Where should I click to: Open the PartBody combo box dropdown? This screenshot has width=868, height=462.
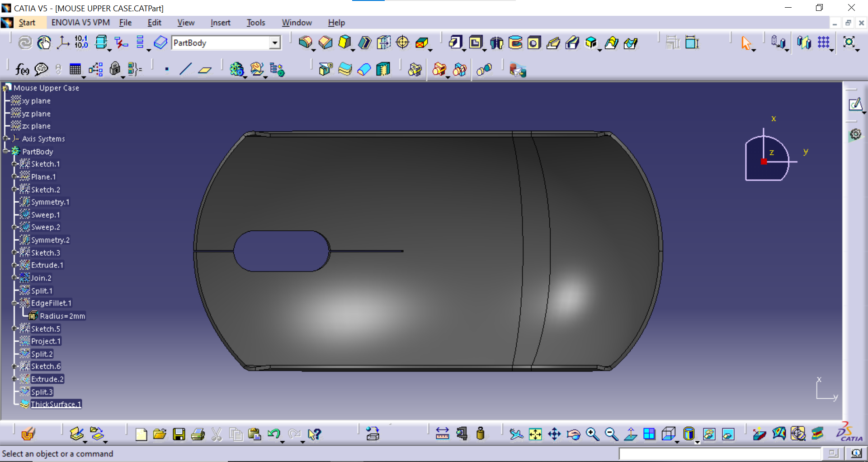point(274,43)
